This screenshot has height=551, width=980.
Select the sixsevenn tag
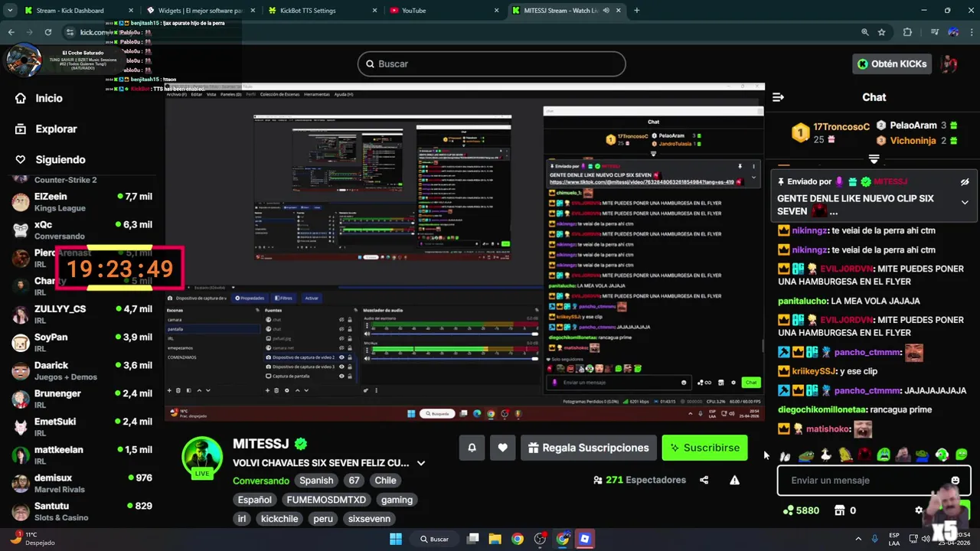pos(369,519)
